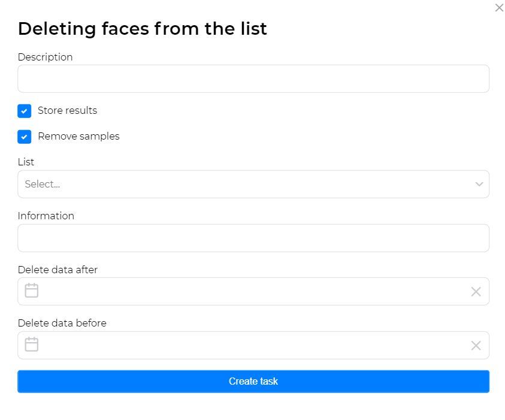Click the Store results label text

(x=67, y=110)
